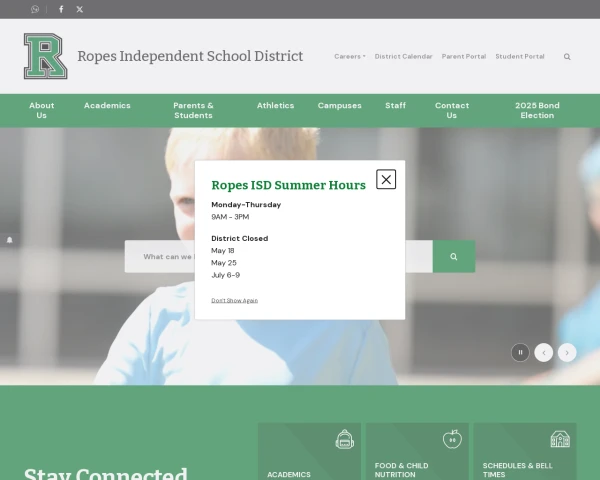Click the '9AM - 3PM' hours text

[230, 217]
